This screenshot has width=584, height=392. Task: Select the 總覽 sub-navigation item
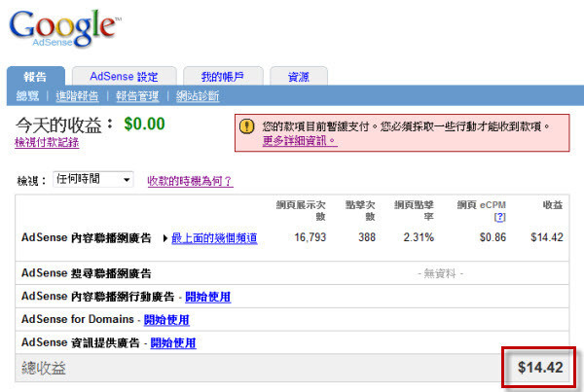tap(27, 96)
